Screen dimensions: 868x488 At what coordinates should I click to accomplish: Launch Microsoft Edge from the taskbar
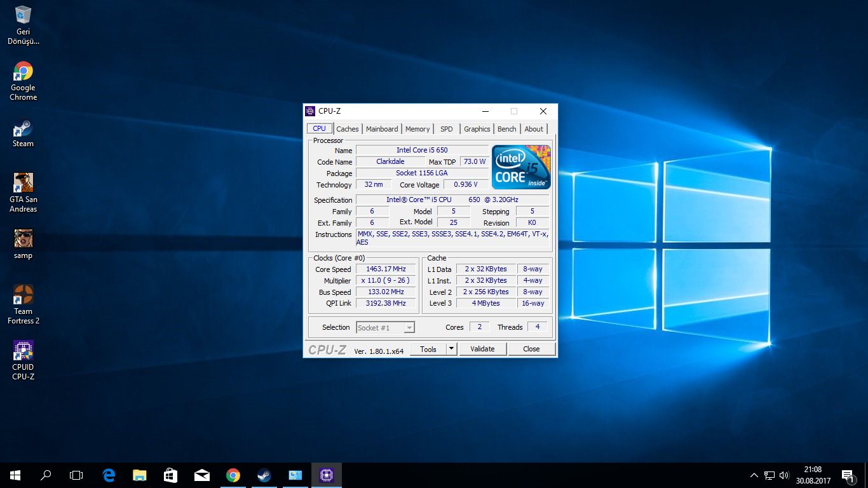click(109, 475)
